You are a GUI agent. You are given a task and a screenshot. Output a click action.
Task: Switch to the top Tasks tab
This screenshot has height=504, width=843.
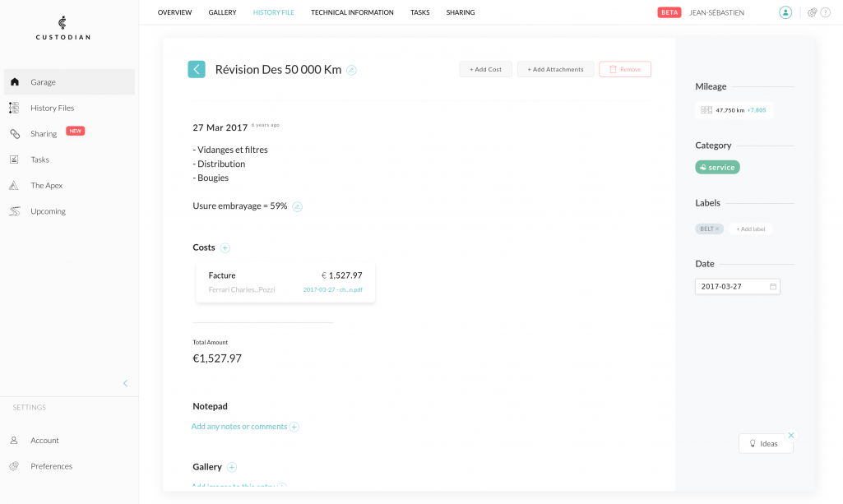420,12
